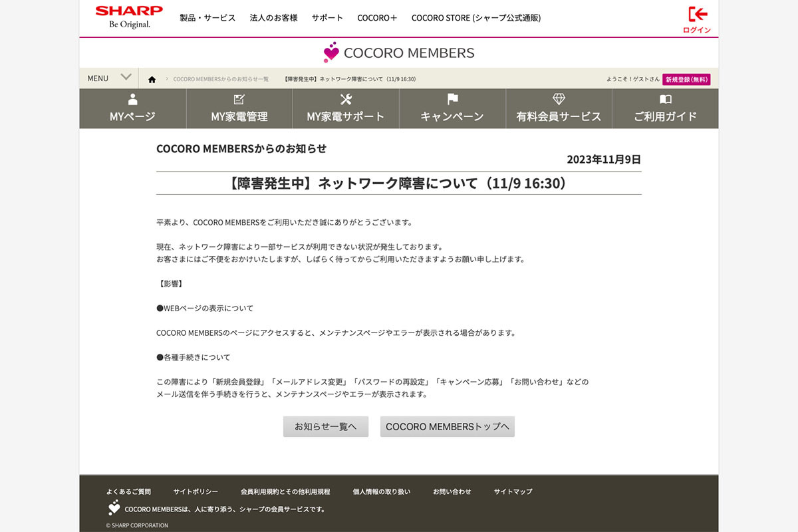This screenshot has width=798, height=532.
Task: Click the COCORO MEMBERS header title text
Action: click(x=409, y=53)
